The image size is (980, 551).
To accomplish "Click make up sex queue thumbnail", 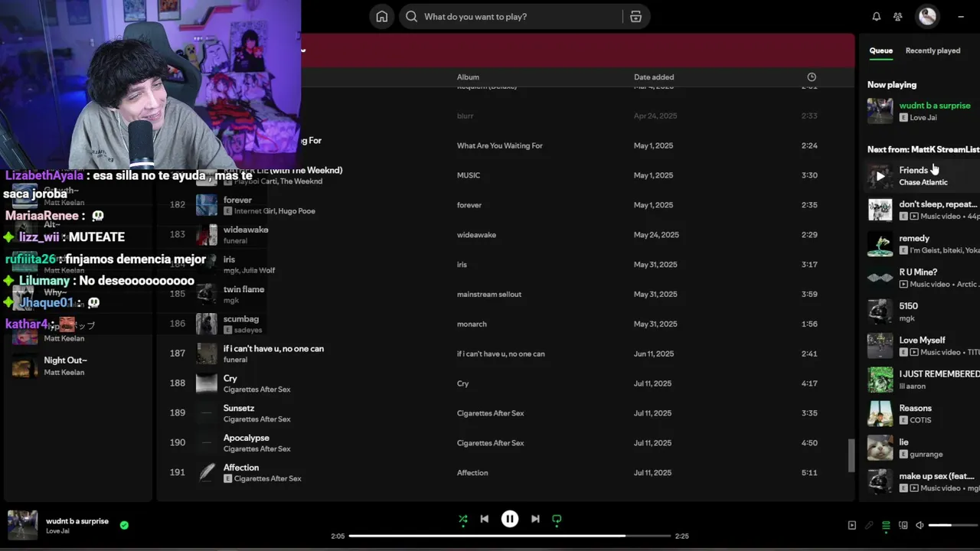I will coord(880,481).
